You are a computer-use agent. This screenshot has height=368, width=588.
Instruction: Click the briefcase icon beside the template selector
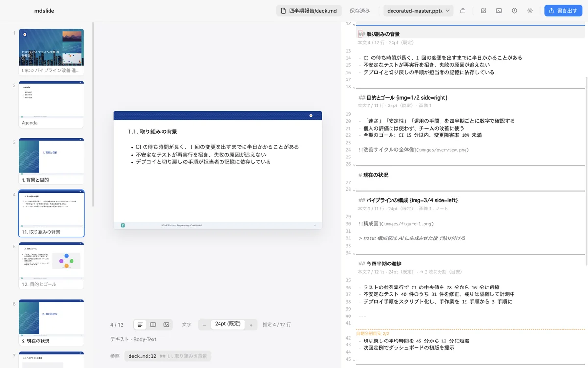(463, 11)
